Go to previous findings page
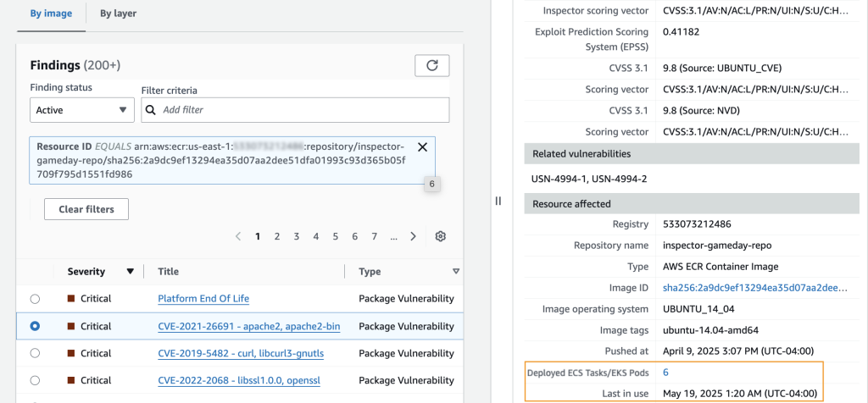 [x=238, y=236]
